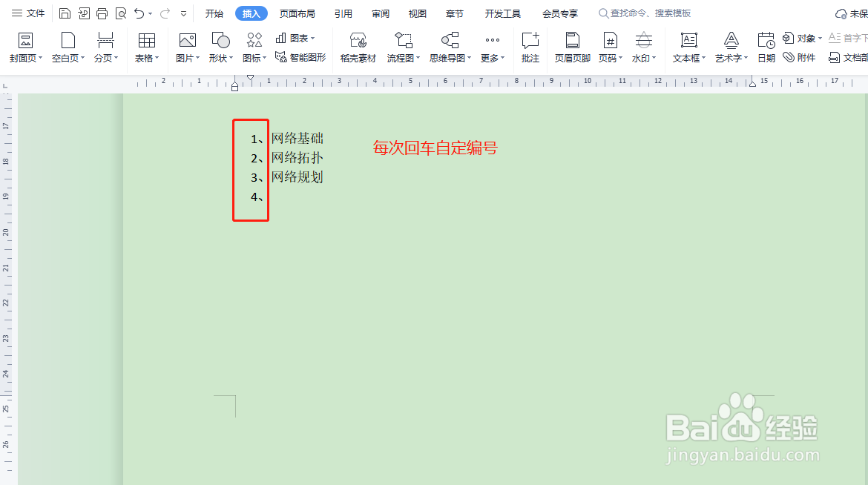Click the ruler corner tab selector
Viewport: 868px width, 485px height.
(x=5, y=85)
